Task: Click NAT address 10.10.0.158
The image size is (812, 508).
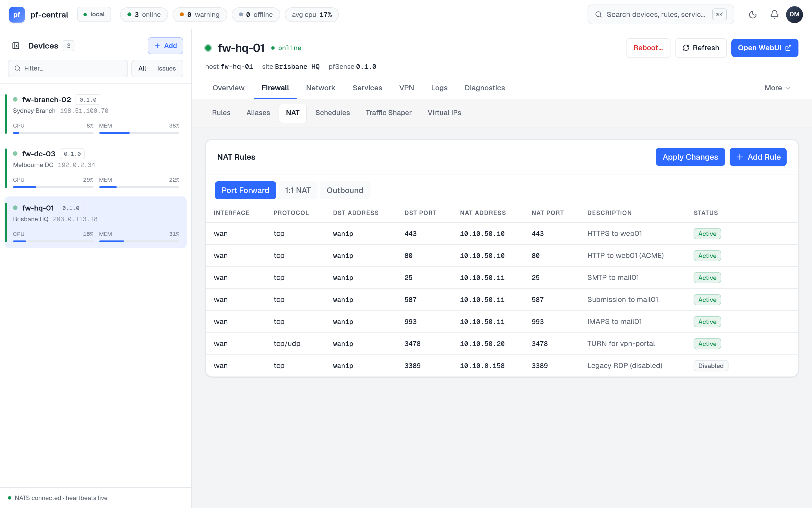Action: pyautogui.click(x=482, y=365)
